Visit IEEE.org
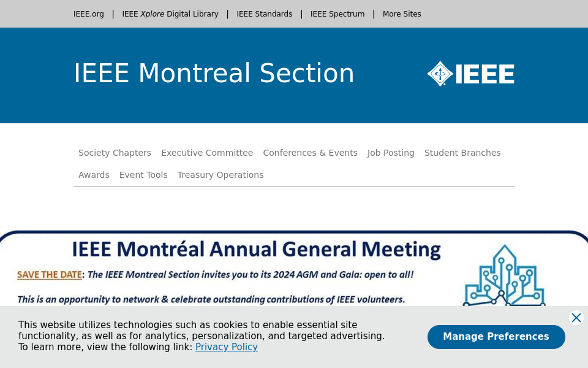This screenshot has height=368, width=588. pyautogui.click(x=88, y=14)
